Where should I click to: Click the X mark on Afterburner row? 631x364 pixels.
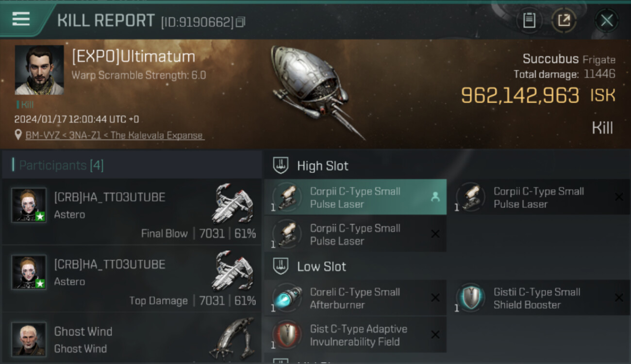click(435, 298)
